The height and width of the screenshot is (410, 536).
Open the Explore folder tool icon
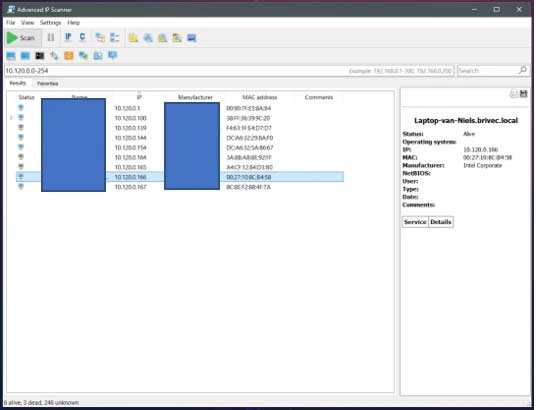pyautogui.click(x=133, y=38)
